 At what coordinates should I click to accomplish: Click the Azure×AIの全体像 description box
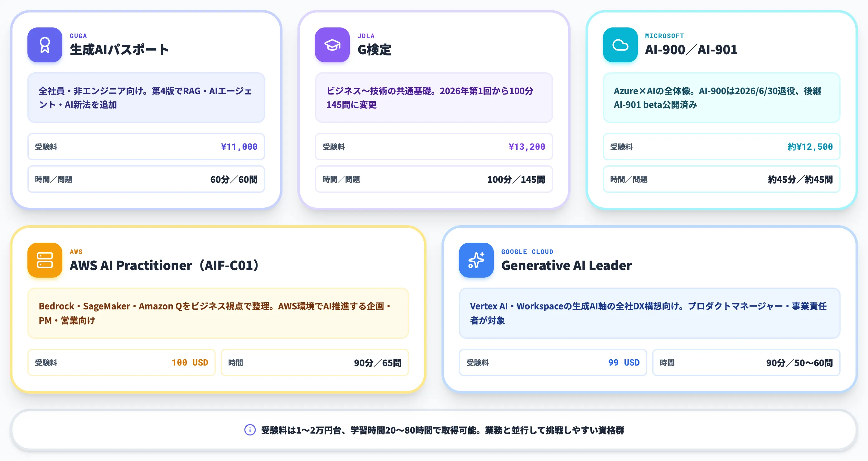(x=721, y=98)
